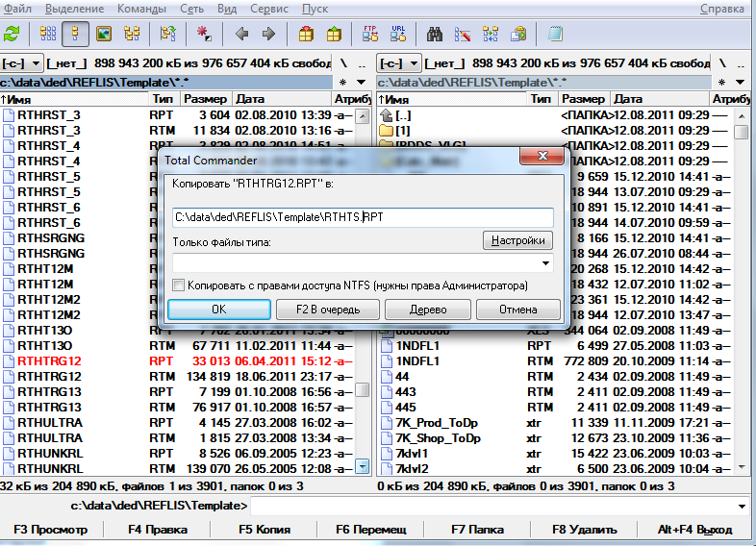756x546 pixels.
Task: Click file icon of RTHRST_3 RPT row
Action: click(x=9, y=115)
